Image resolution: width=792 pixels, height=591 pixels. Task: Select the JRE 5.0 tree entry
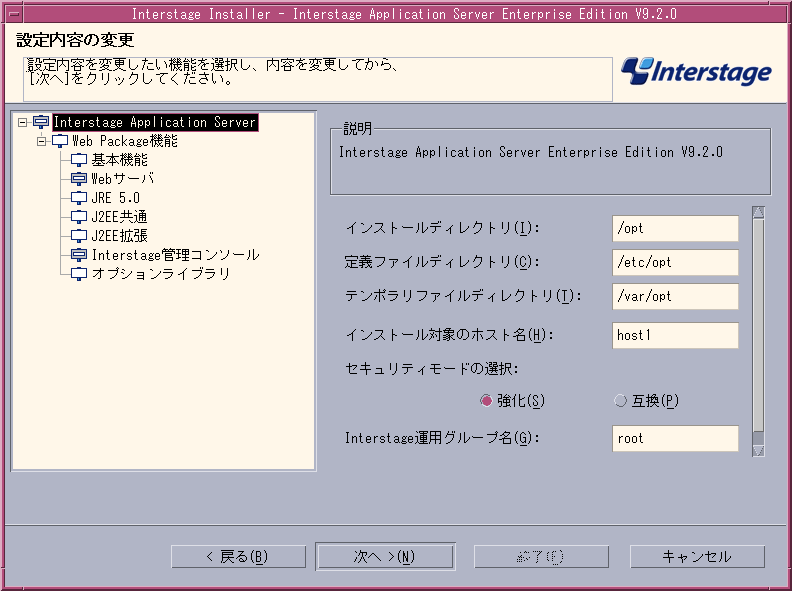pyautogui.click(x=116, y=198)
